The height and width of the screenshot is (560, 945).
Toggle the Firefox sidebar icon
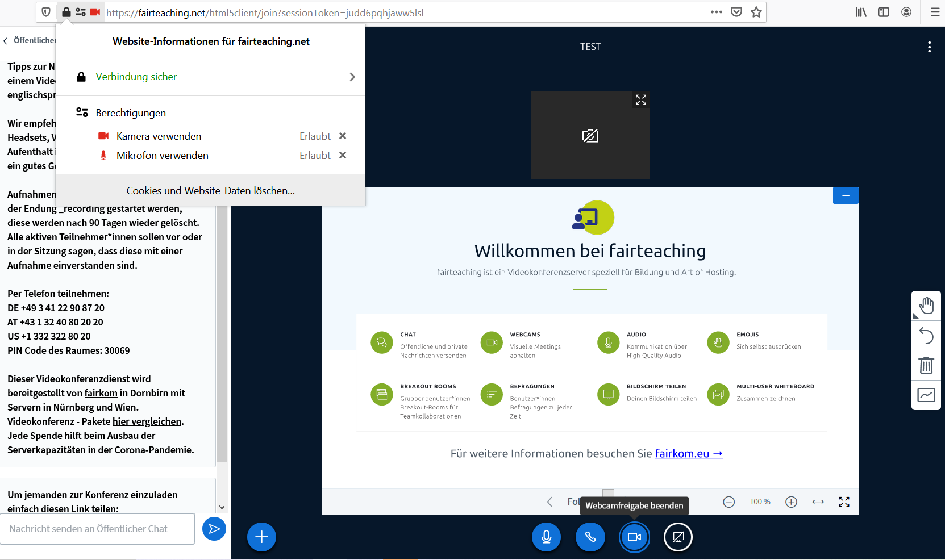click(884, 12)
